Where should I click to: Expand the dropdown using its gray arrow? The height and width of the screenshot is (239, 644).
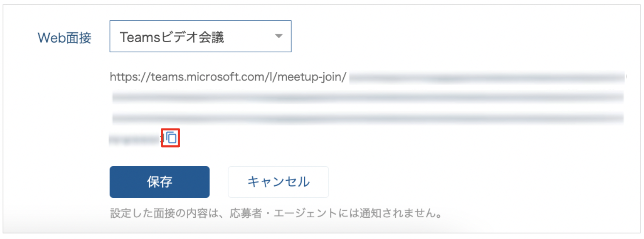pyautogui.click(x=279, y=36)
